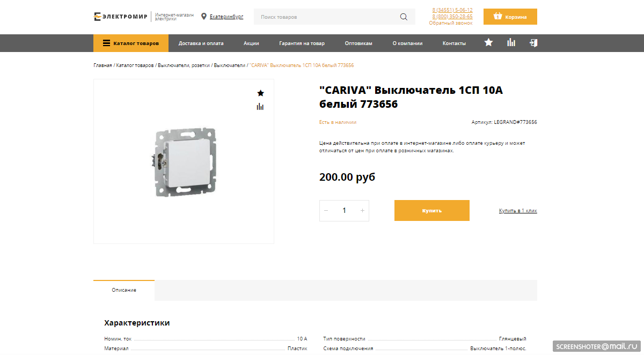Add product to comparison via bars icon
644x355 pixels.
260,107
